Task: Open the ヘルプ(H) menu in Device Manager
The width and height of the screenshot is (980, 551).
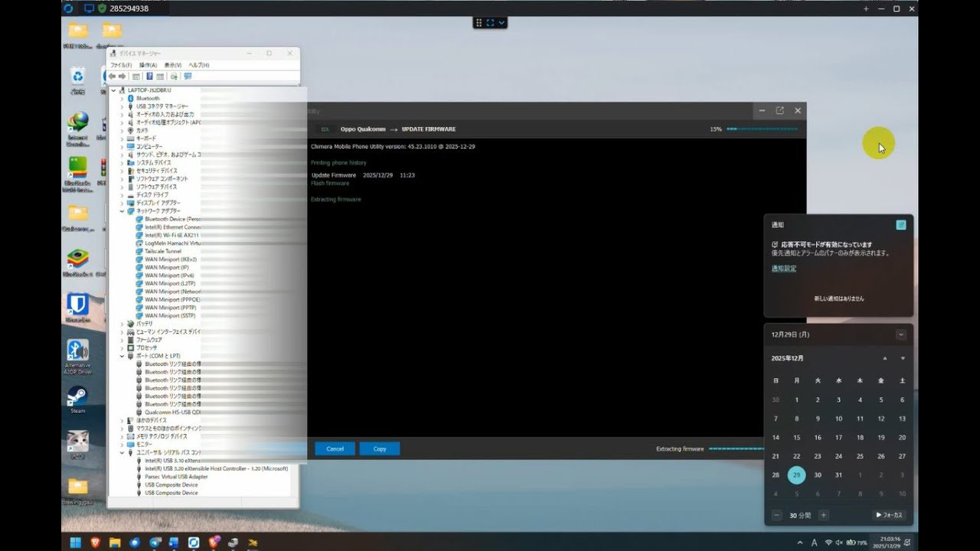Action: click(199, 65)
